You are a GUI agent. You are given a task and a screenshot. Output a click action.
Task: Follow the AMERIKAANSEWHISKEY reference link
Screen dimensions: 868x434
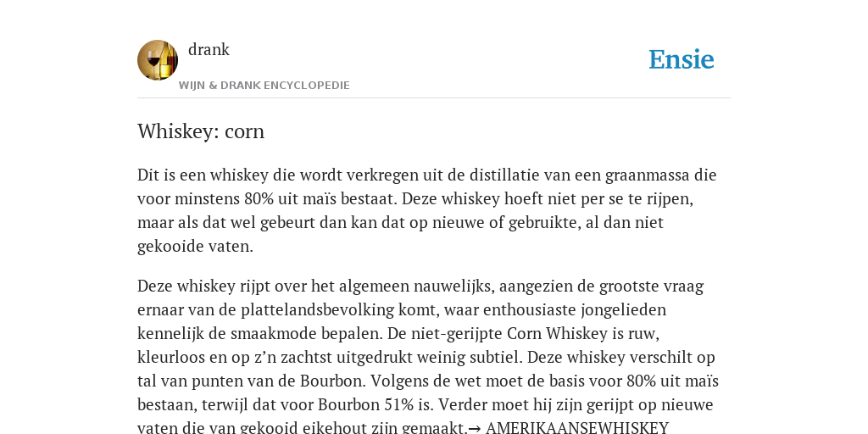point(576,428)
